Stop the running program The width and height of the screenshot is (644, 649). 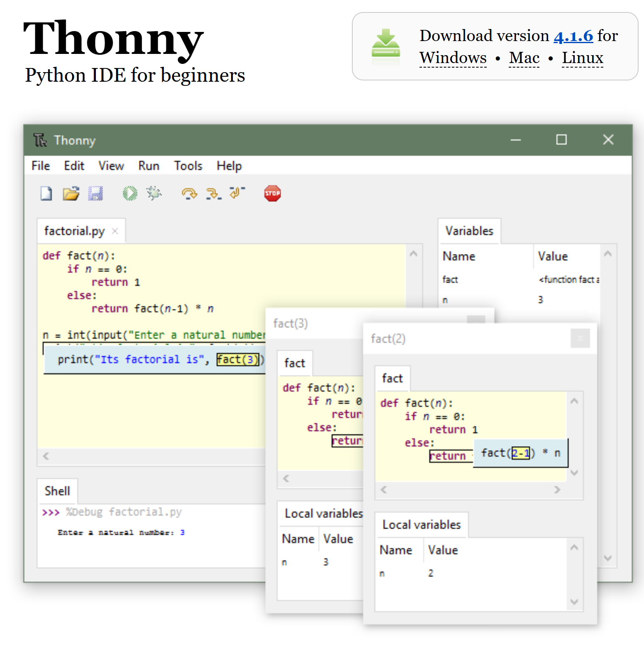272,193
